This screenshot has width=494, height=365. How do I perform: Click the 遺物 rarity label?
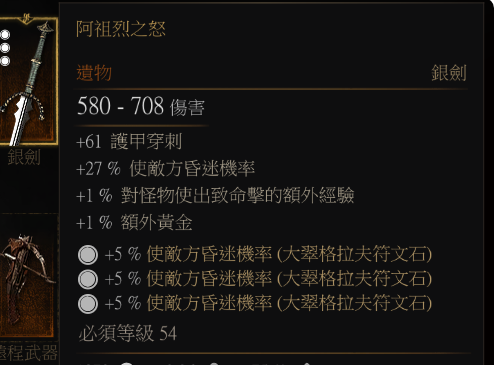94,73
